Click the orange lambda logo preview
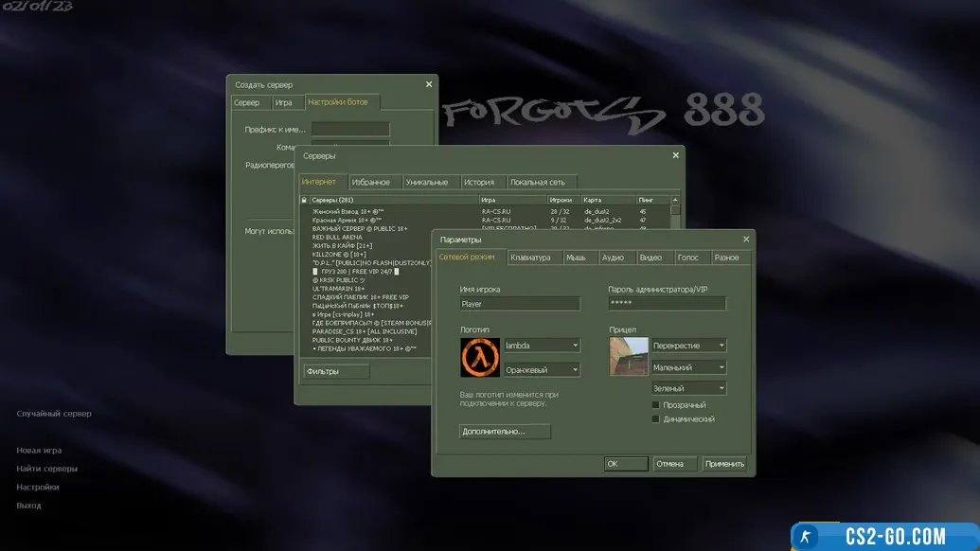Viewport: 980px width, 551px height. (479, 358)
